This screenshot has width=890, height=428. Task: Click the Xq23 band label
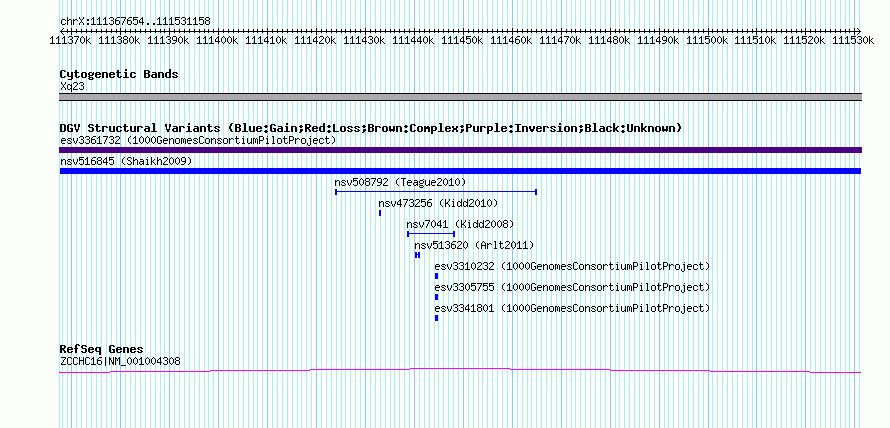(x=73, y=86)
